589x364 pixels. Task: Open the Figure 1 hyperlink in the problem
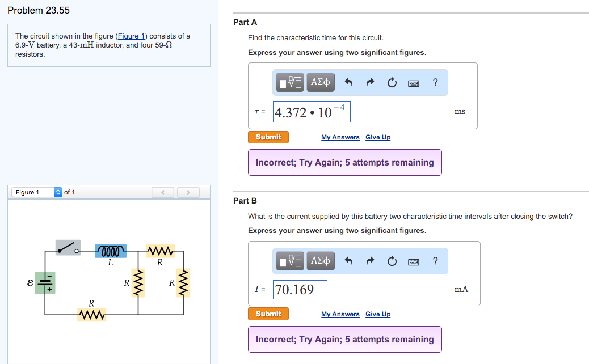[x=131, y=36]
